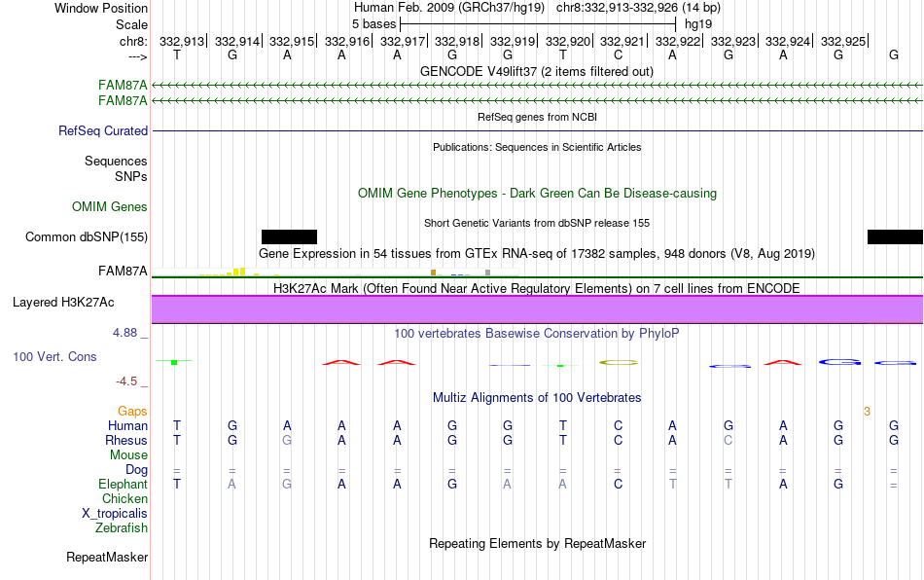This screenshot has width=924, height=580.
Task: Click the RefSeq Curated track label
Action: tap(103, 130)
